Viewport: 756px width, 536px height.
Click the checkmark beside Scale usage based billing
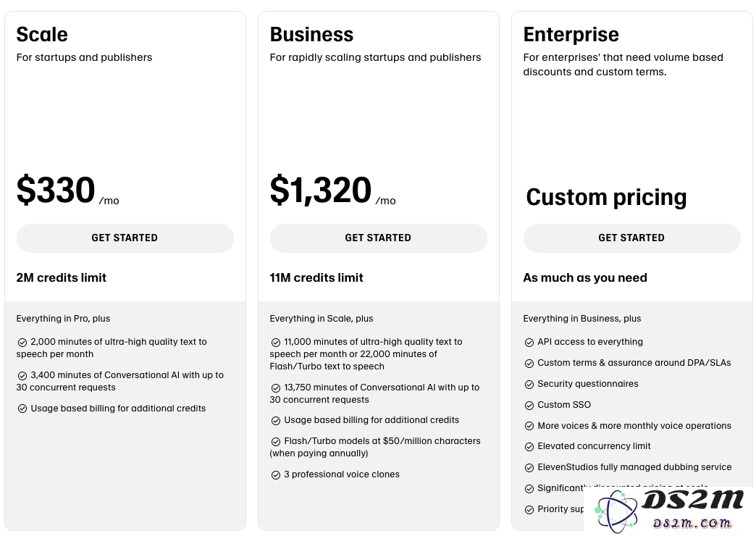[22, 409]
